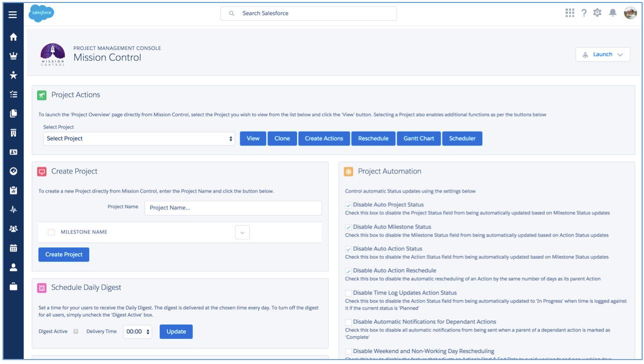Viewport: 644px width, 364px height.
Task: Open the building Accounts icon in sidebar
Action: pyautogui.click(x=13, y=133)
